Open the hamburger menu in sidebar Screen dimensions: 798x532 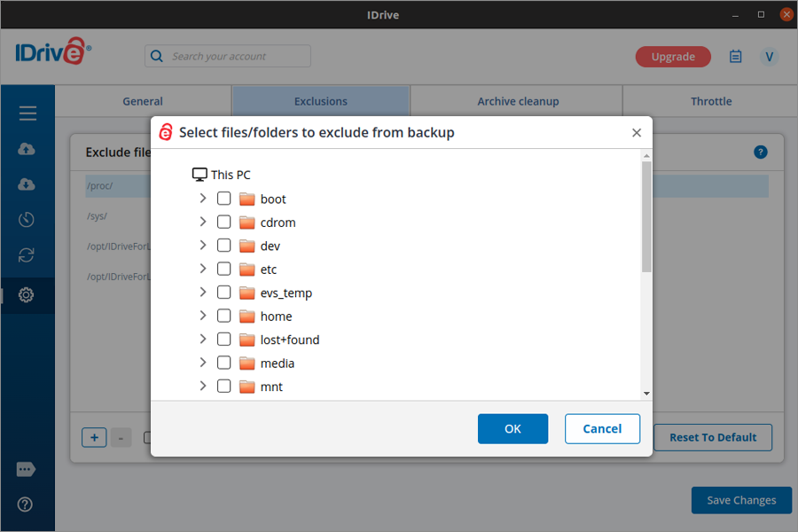click(27, 113)
